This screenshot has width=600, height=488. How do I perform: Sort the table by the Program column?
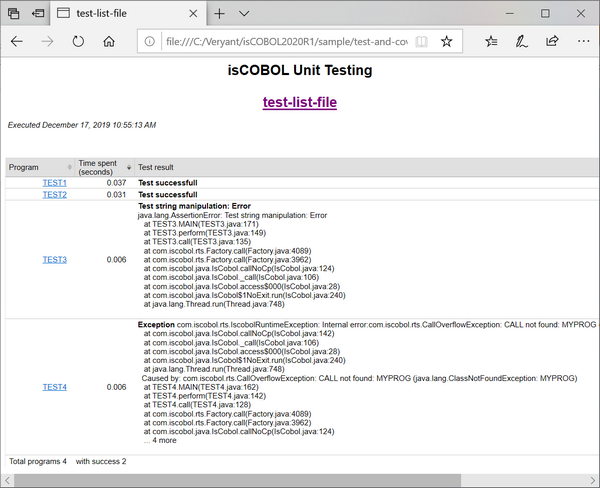[x=69, y=167]
